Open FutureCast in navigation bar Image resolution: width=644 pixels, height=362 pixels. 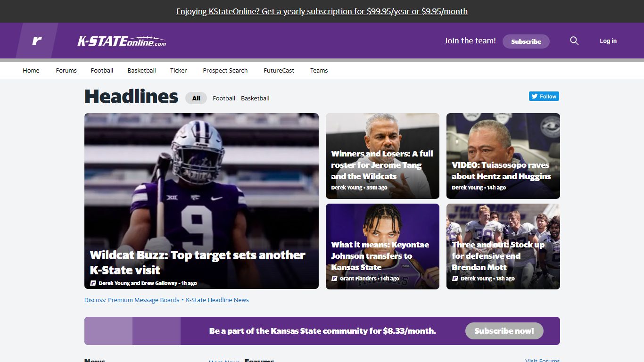[x=279, y=70]
